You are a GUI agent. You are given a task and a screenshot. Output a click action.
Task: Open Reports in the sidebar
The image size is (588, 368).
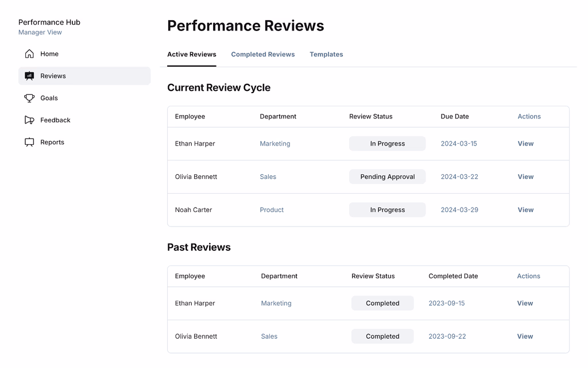[84, 143]
